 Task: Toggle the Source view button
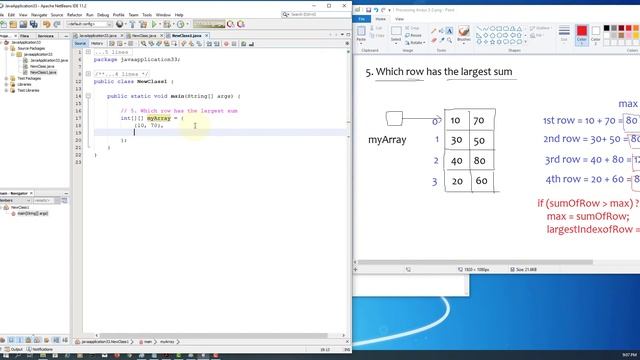[x=80, y=44]
